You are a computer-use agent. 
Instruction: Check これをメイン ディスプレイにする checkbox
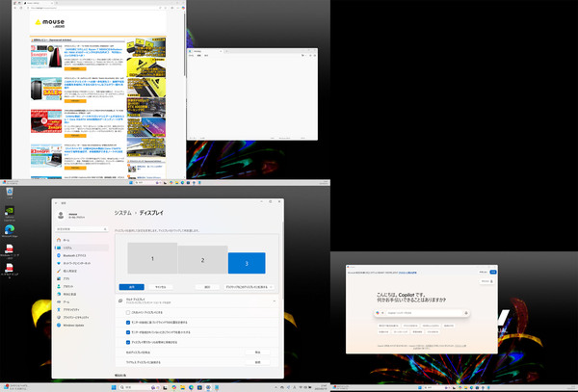[128, 312]
